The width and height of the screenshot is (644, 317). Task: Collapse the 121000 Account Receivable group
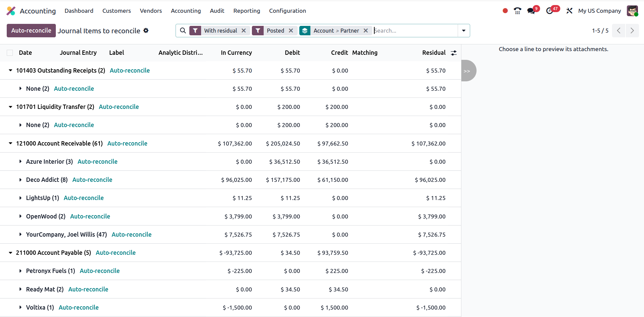(x=10, y=144)
